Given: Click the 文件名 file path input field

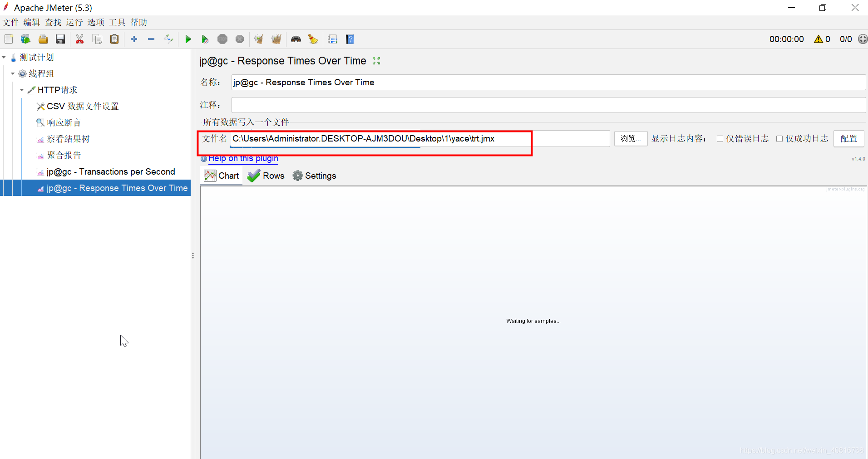Looking at the screenshot, I should 420,139.
